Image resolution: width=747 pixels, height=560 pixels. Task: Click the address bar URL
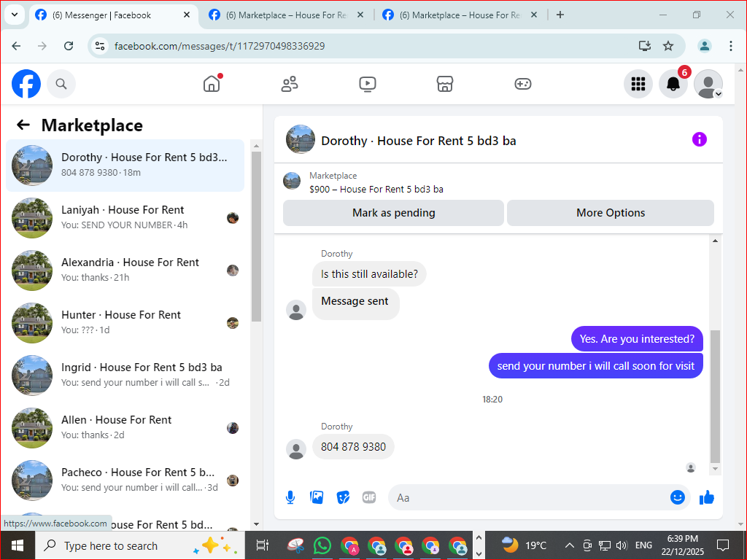point(220,46)
